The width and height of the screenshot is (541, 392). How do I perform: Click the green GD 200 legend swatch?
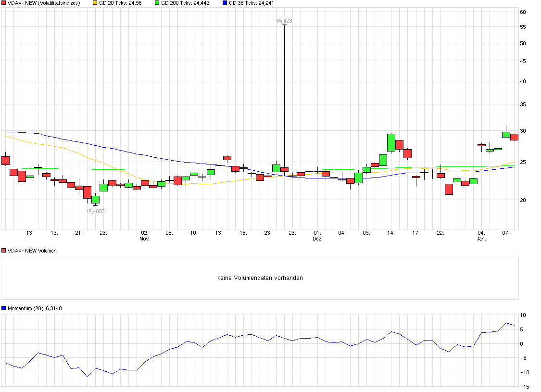(x=157, y=3)
